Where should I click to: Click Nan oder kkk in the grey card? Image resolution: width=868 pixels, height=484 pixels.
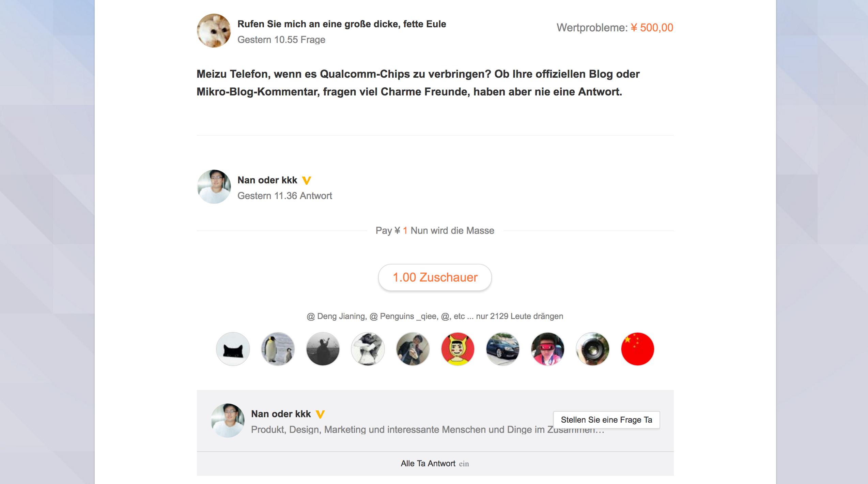tap(281, 414)
